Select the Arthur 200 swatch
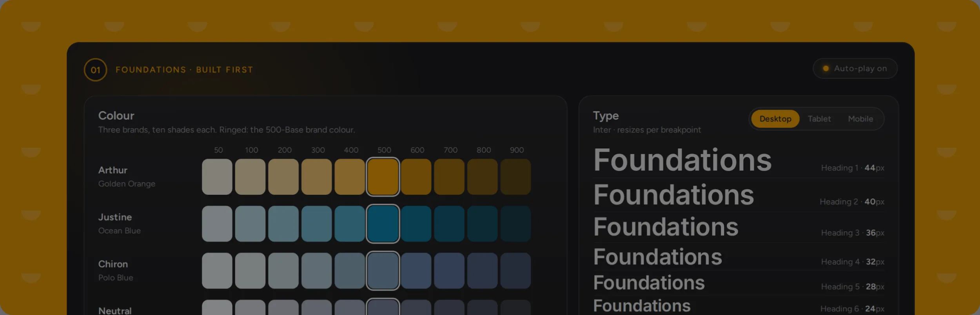 click(283, 177)
